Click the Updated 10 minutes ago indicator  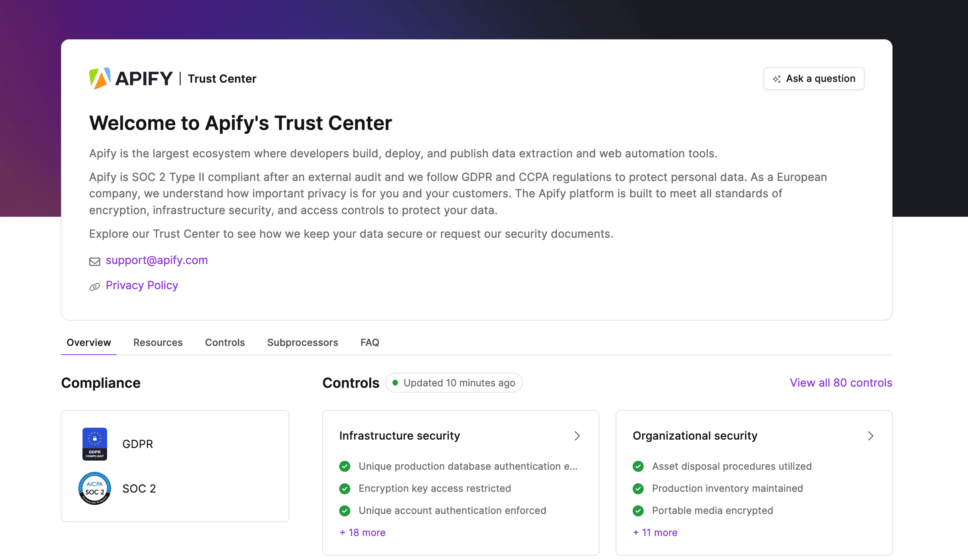point(454,382)
